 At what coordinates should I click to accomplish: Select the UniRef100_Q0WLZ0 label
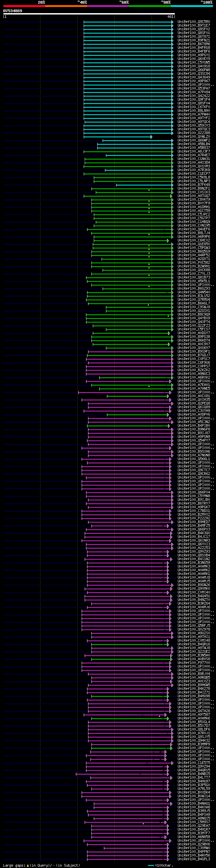click(x=194, y=137)
